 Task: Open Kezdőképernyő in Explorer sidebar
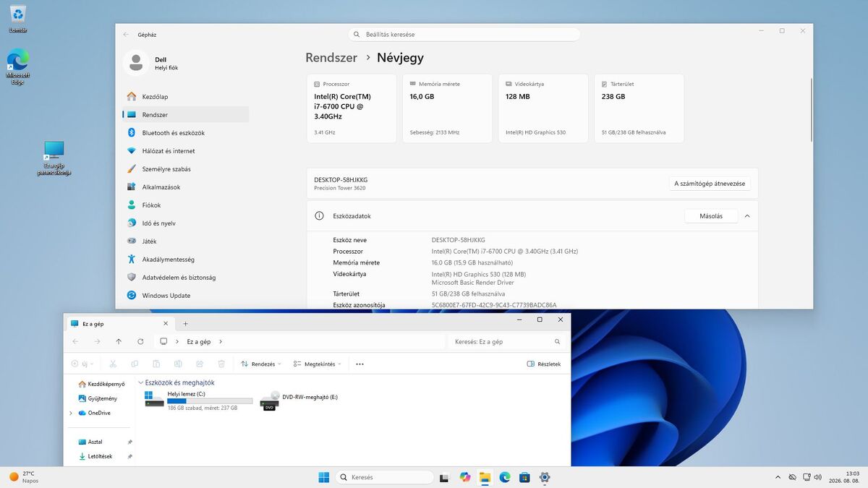[x=101, y=384]
